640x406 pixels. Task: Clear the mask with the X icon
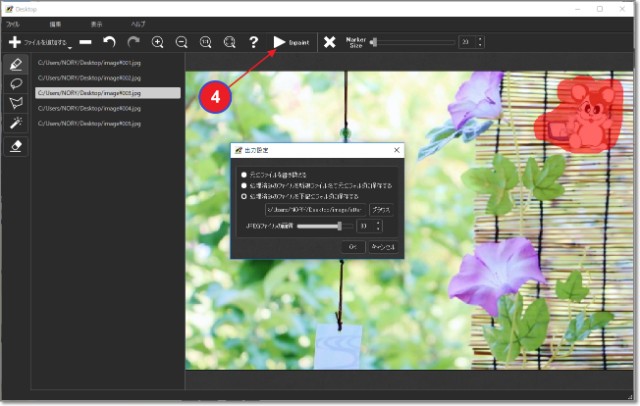point(330,42)
